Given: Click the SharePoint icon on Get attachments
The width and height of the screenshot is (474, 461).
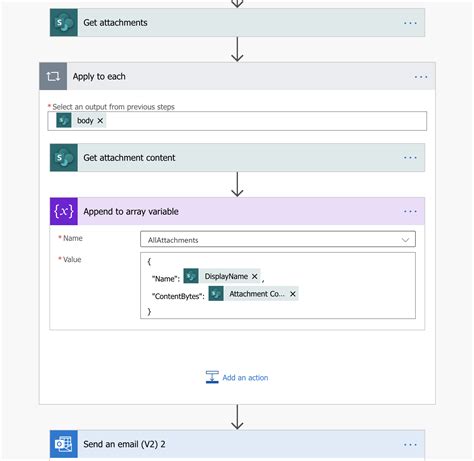Looking at the screenshot, I should pyautogui.click(x=64, y=23).
